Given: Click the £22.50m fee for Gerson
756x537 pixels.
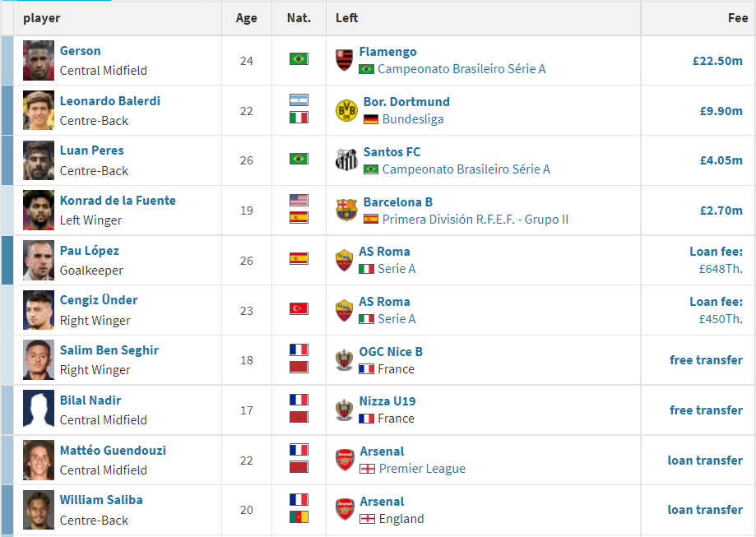Looking at the screenshot, I should [717, 60].
